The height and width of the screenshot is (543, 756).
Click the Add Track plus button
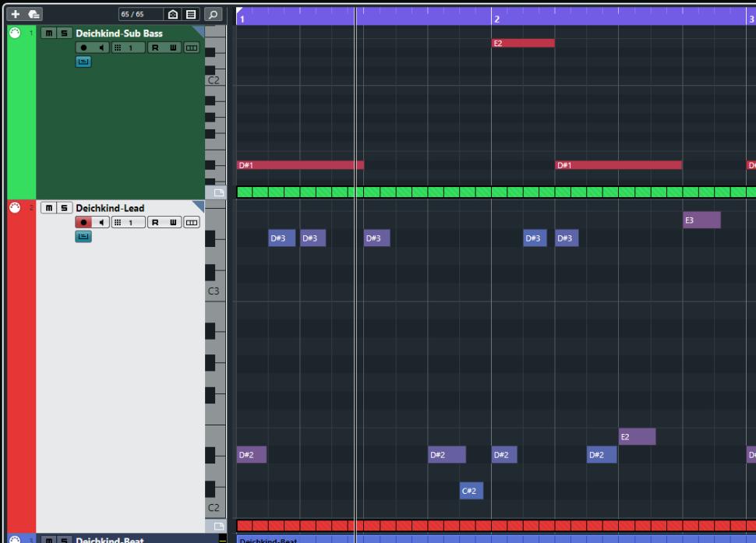click(15, 14)
